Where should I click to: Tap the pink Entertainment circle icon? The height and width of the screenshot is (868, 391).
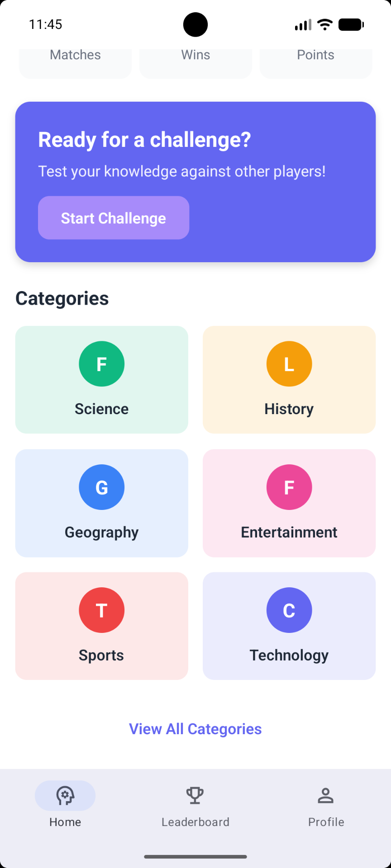point(289,487)
